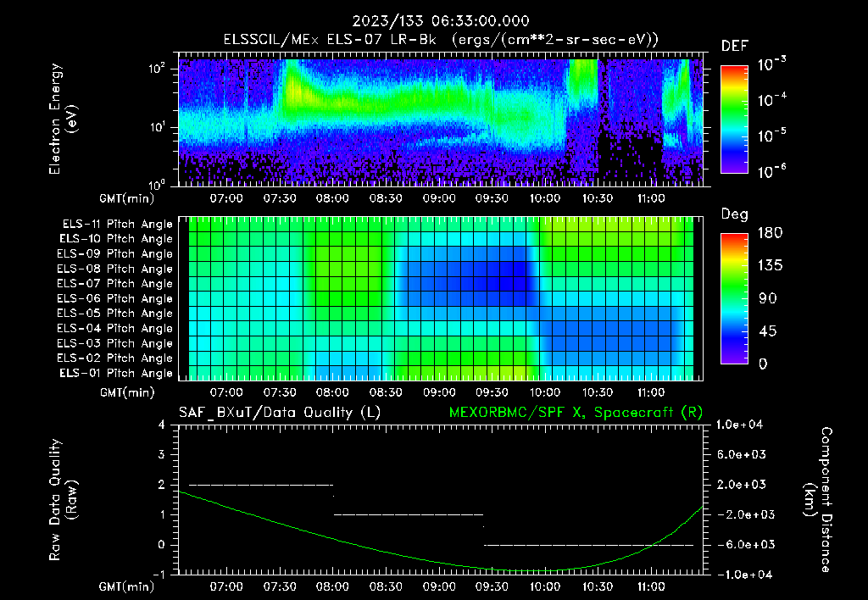Click the 180 tick on the Deg scale
The width and height of the screenshot is (868, 600).
point(770,233)
